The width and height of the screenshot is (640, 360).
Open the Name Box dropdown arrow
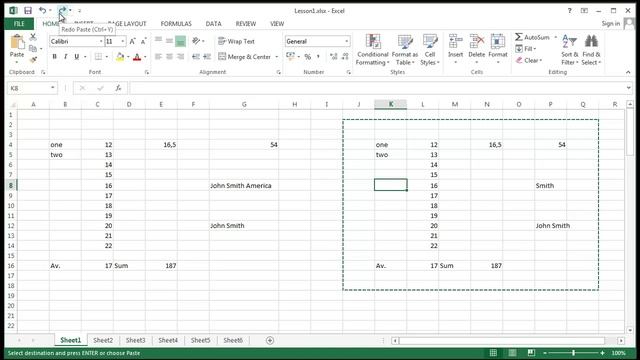(52, 88)
